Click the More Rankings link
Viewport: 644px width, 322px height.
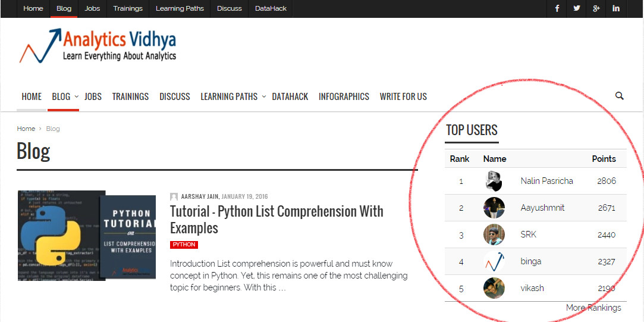(593, 308)
